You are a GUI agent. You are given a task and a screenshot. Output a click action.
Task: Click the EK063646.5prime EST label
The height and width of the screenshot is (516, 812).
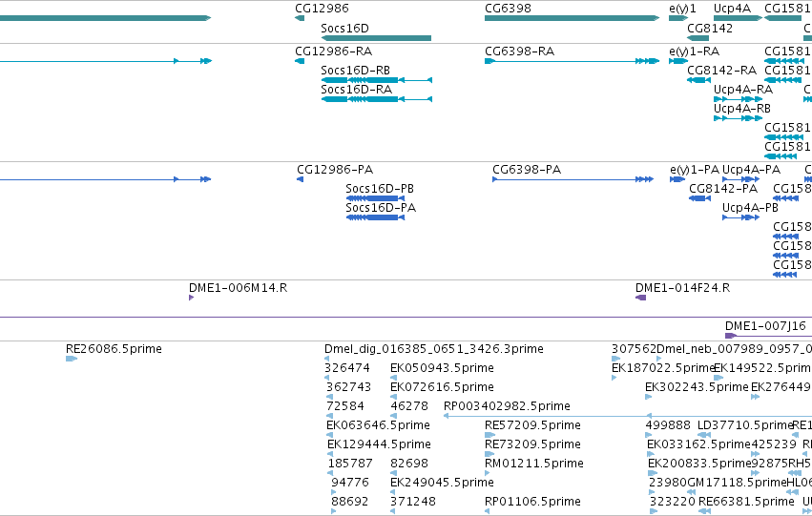click(378, 425)
